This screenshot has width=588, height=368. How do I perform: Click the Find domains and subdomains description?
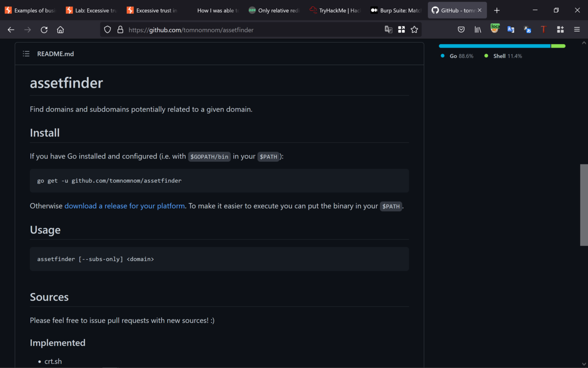pos(141,109)
